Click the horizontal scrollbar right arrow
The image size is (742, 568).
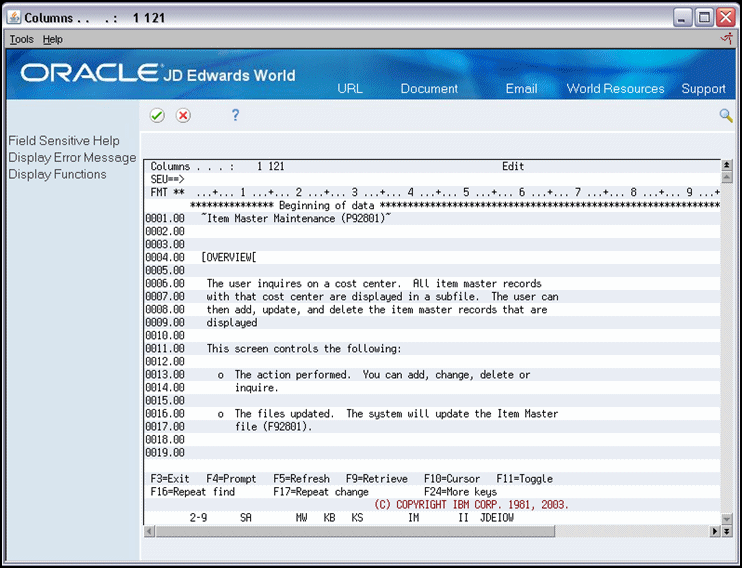click(x=715, y=532)
